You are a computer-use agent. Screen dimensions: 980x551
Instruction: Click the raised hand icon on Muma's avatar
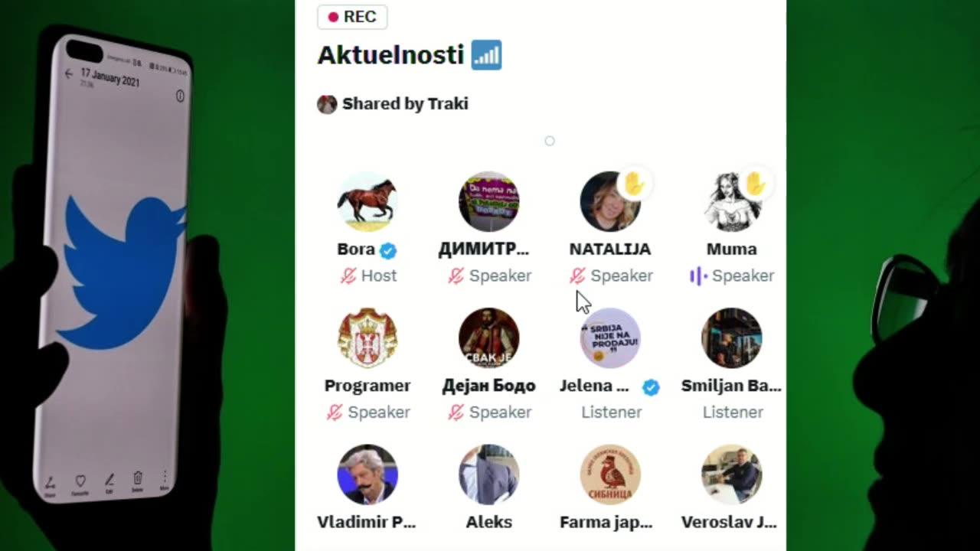click(x=756, y=184)
